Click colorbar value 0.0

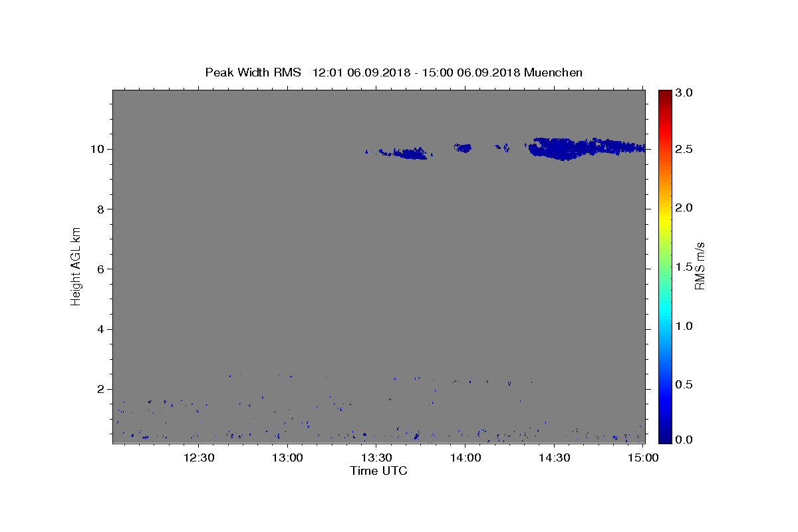pos(684,440)
